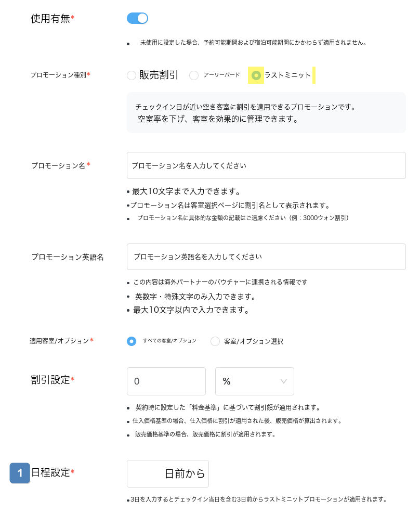This screenshot has height=513, width=420.
Task: Click the discount amount field showing 0
Action: coord(166,381)
